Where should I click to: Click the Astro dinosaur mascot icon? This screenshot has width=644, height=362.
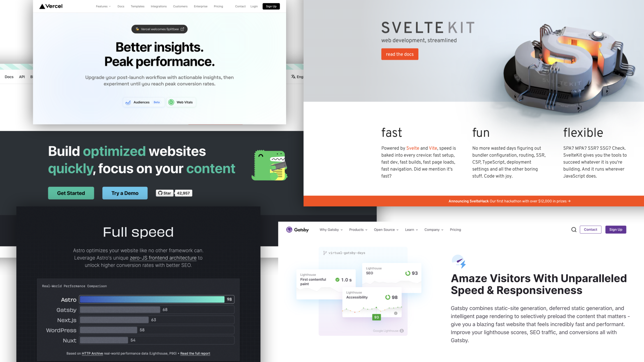[x=270, y=165]
